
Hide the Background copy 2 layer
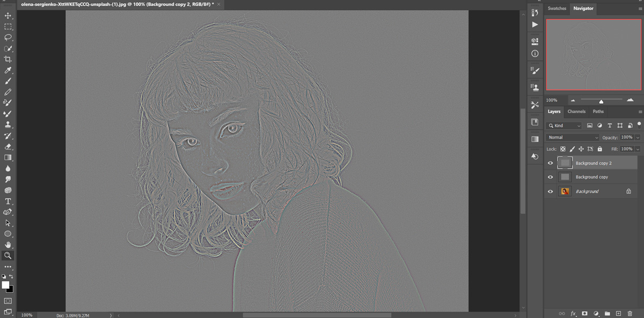coord(550,163)
